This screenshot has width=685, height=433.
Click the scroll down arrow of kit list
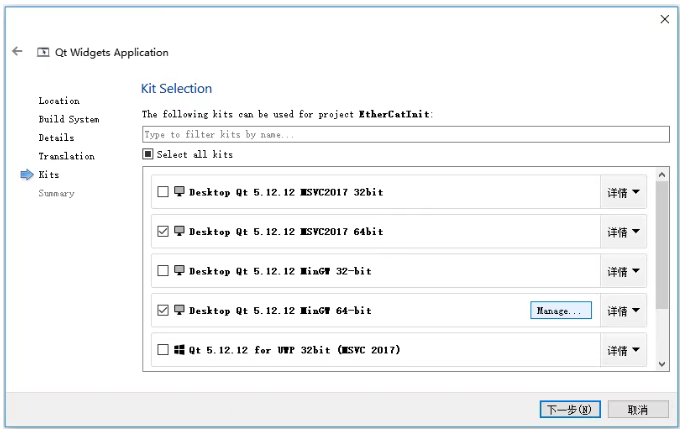(x=662, y=364)
